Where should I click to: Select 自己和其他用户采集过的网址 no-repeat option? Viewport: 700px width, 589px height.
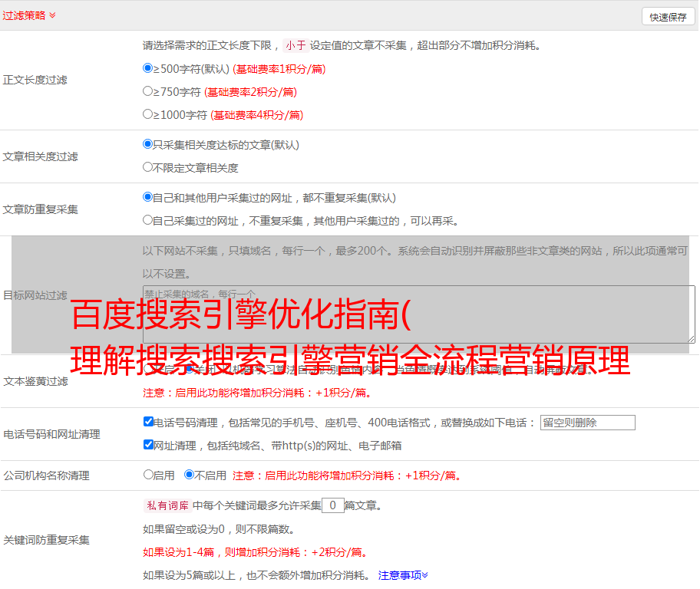click(x=148, y=197)
